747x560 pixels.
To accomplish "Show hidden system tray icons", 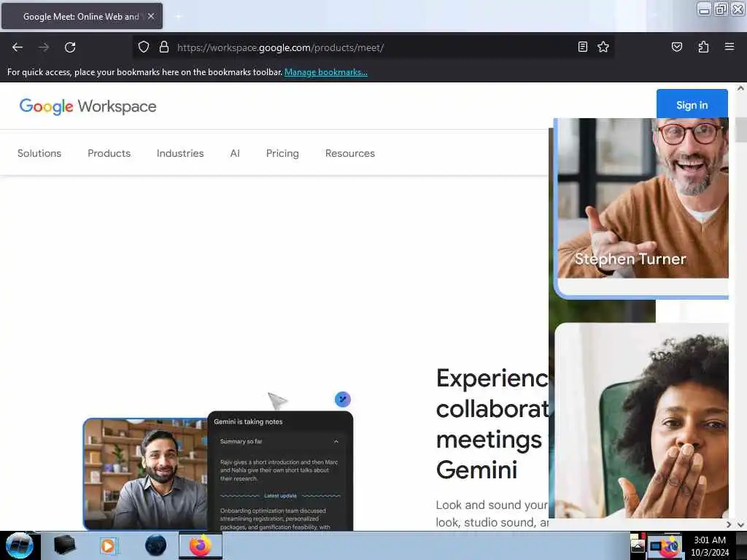I will [x=638, y=545].
